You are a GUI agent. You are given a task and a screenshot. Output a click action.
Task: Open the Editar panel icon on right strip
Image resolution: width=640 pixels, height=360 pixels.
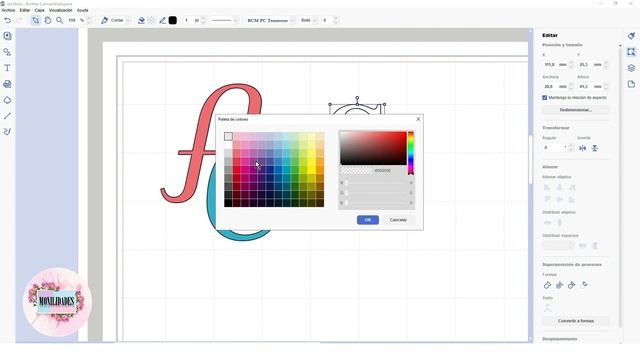click(631, 52)
